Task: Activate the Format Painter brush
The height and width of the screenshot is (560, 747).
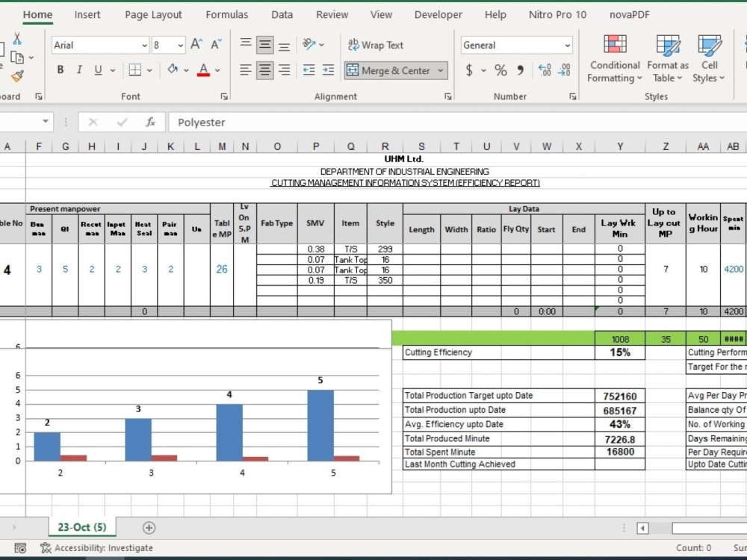Action: point(17,75)
